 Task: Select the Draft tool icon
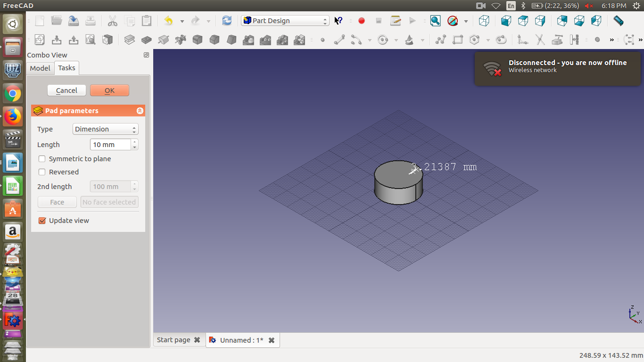231,40
